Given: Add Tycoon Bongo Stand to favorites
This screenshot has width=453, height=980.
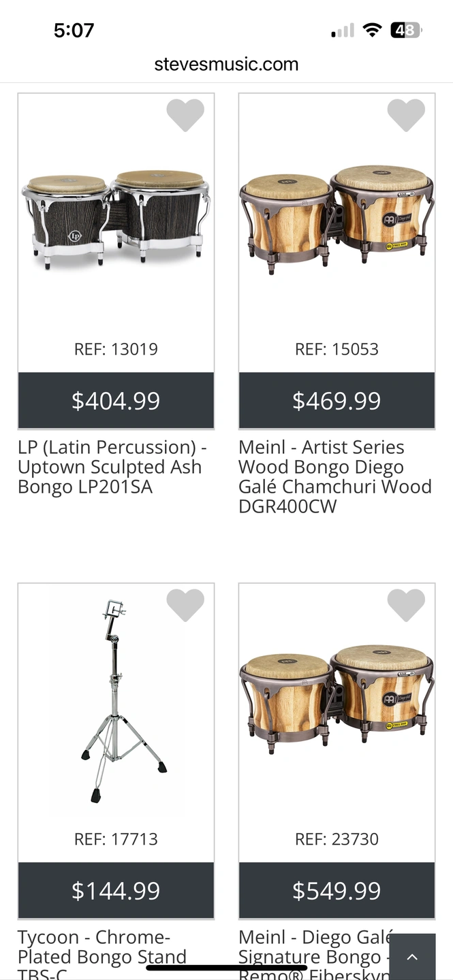Looking at the screenshot, I should [185, 605].
